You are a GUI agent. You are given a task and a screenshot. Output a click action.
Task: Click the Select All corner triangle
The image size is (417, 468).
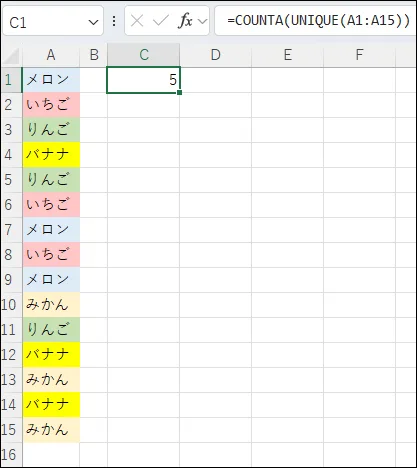12,56
